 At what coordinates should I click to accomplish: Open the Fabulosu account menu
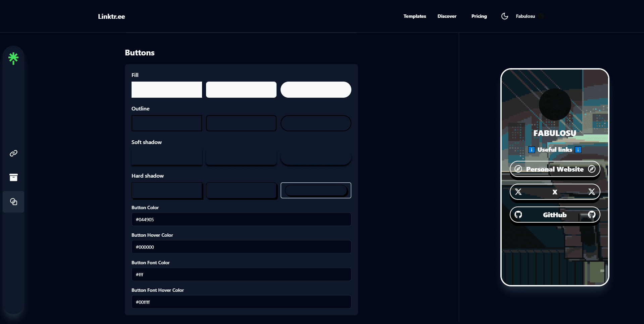(x=526, y=16)
